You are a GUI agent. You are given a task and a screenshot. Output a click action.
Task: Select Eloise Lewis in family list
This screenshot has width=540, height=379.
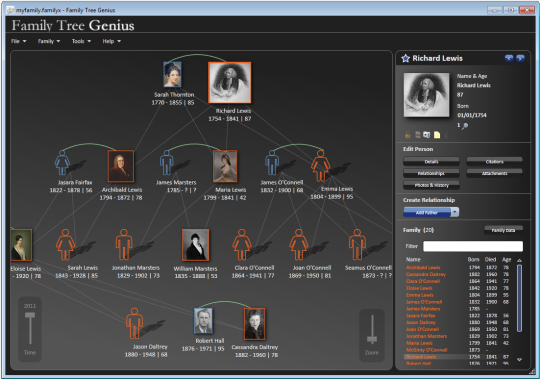tap(458, 288)
